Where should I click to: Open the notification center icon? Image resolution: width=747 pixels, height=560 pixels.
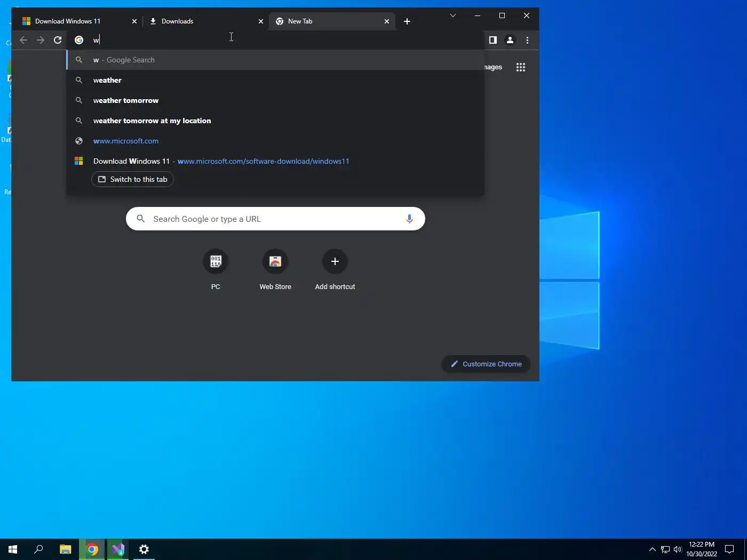click(729, 549)
